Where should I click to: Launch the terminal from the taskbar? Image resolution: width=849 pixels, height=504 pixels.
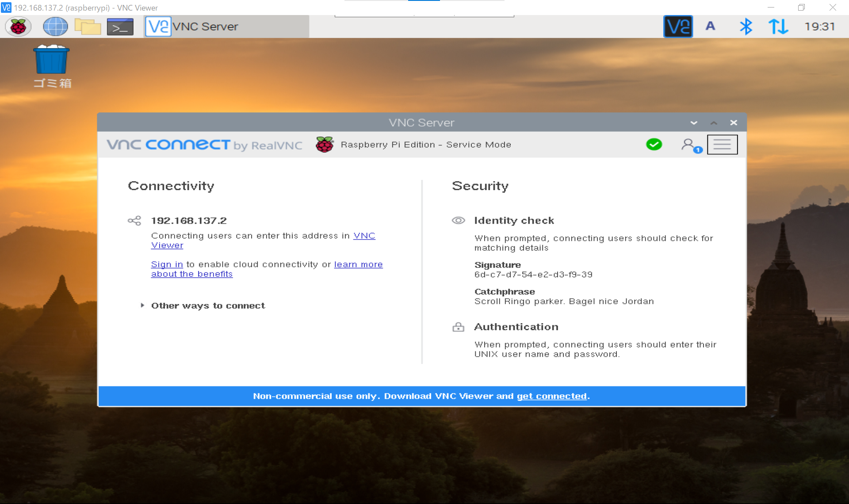click(120, 27)
